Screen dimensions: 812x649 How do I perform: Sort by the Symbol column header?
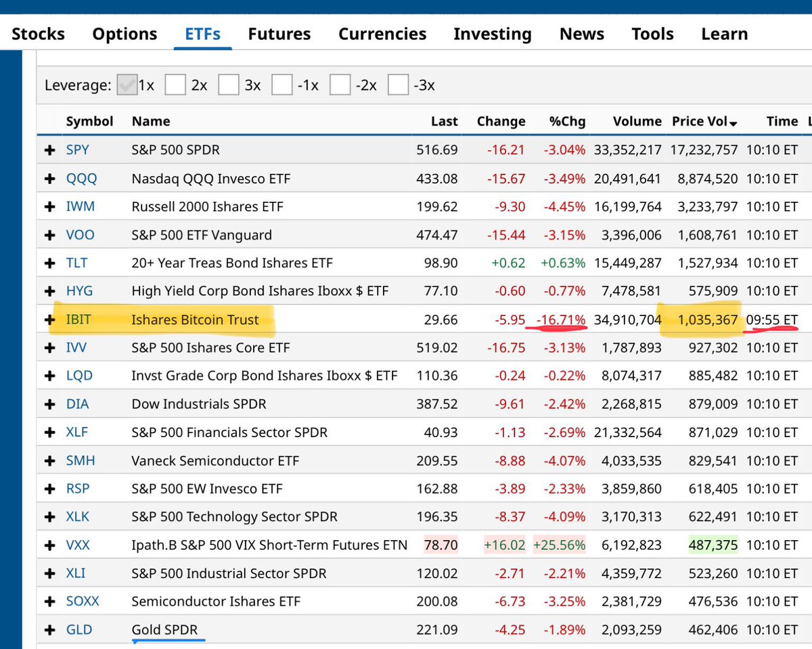(89, 122)
